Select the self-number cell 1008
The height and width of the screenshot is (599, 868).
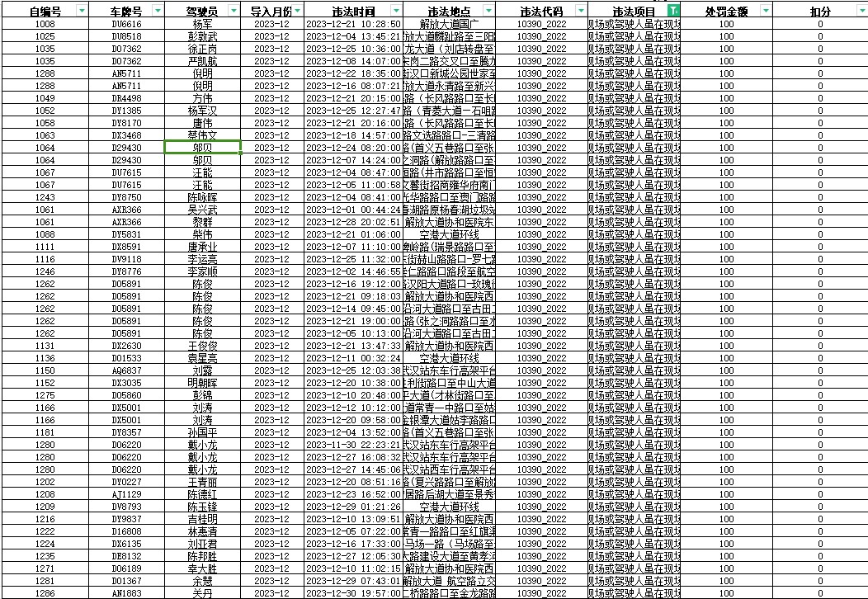(x=45, y=24)
